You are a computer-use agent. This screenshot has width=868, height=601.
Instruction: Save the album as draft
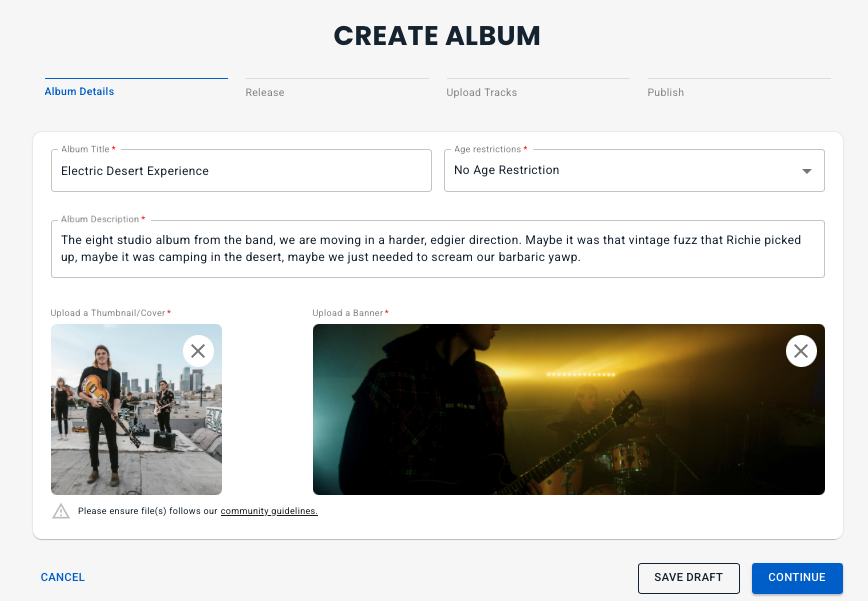pos(689,578)
